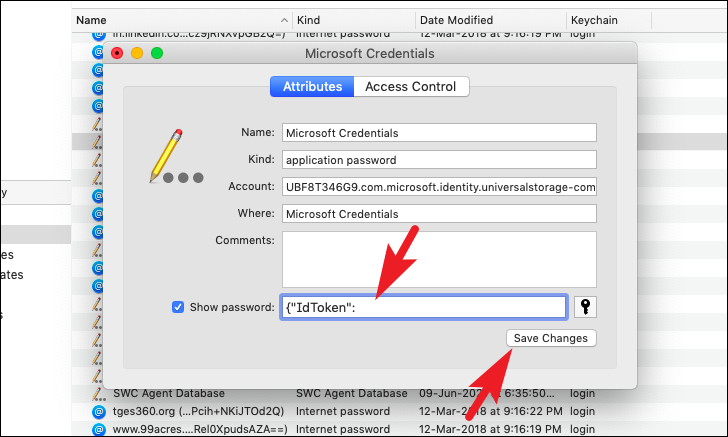This screenshot has height=437, width=728.
Task: Toggle Name column sort arrow
Action: [x=284, y=20]
